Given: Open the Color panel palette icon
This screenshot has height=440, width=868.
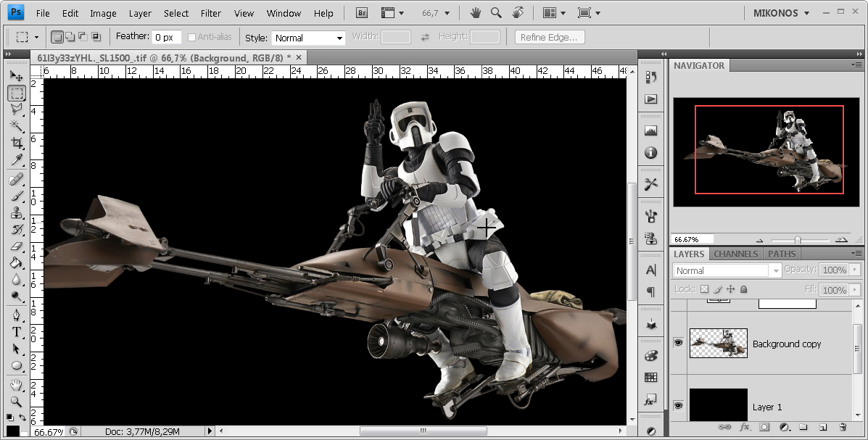Looking at the screenshot, I should [x=651, y=355].
